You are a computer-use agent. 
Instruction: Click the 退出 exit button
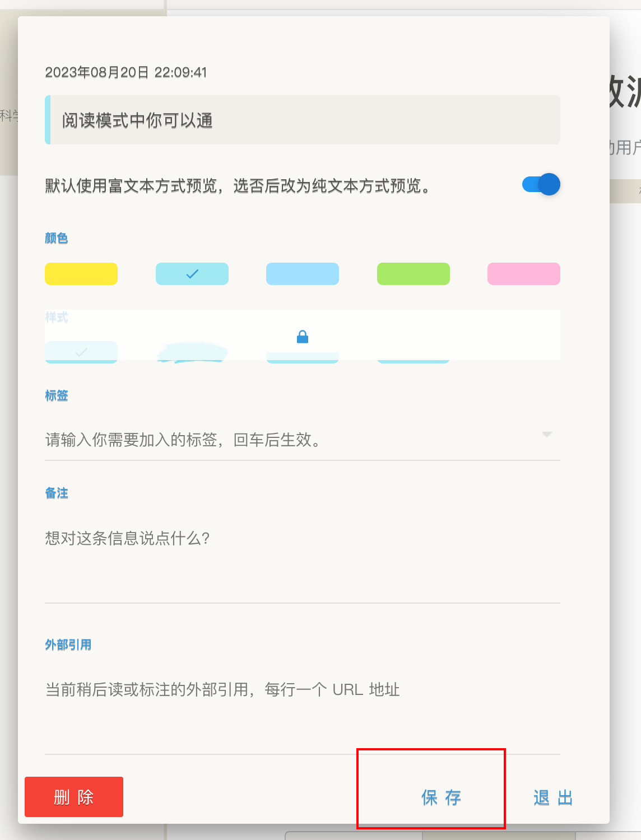coord(552,797)
